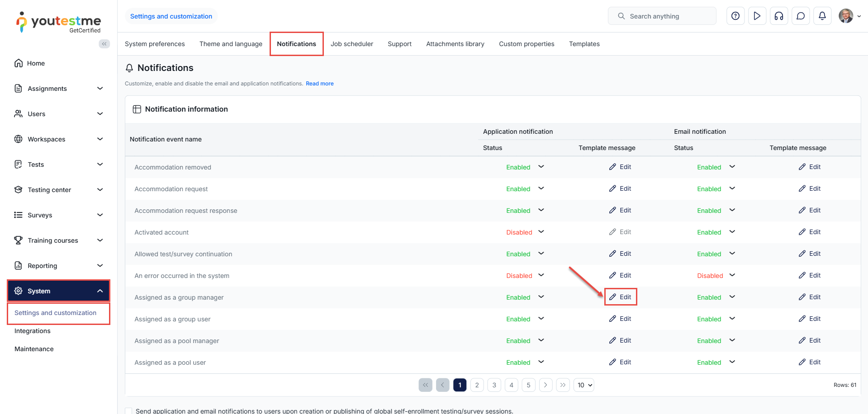The height and width of the screenshot is (414, 868).
Task: Click the play video tutorial icon
Action: click(x=757, y=16)
